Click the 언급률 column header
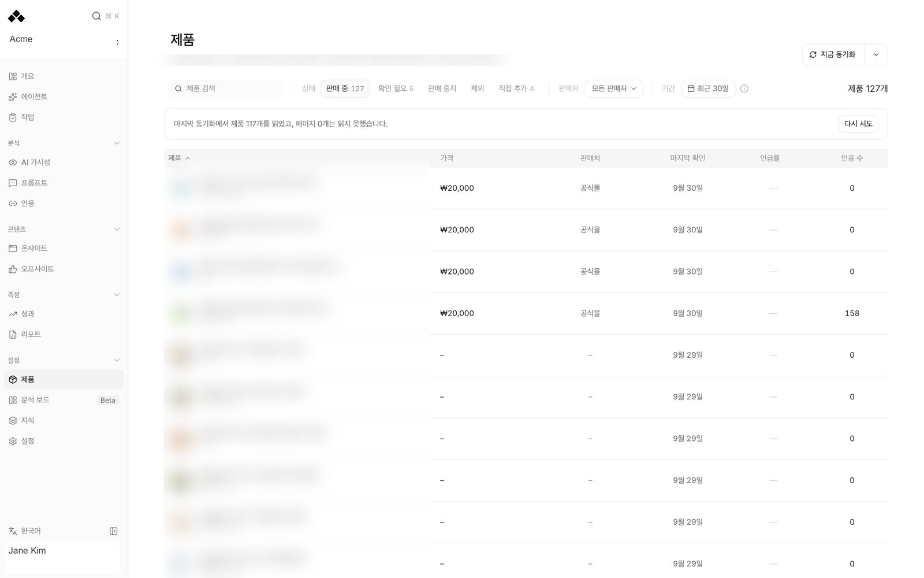The height and width of the screenshot is (578, 924). [770, 158]
